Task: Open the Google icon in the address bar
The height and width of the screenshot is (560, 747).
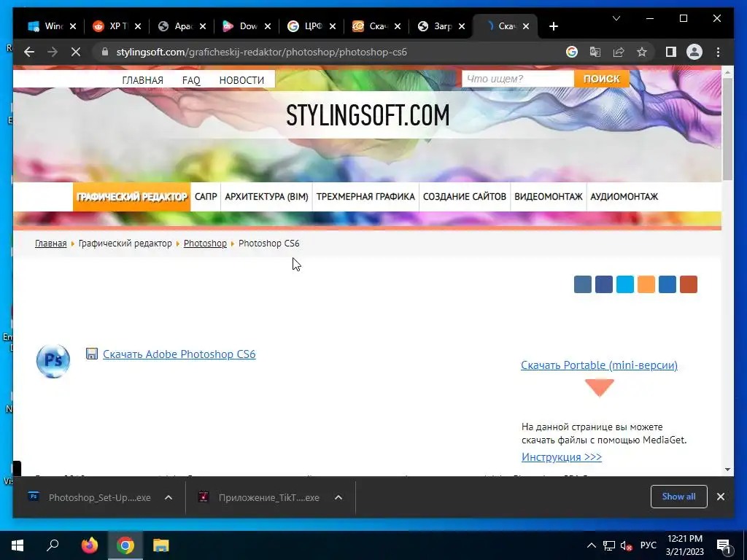Action: pos(572,52)
